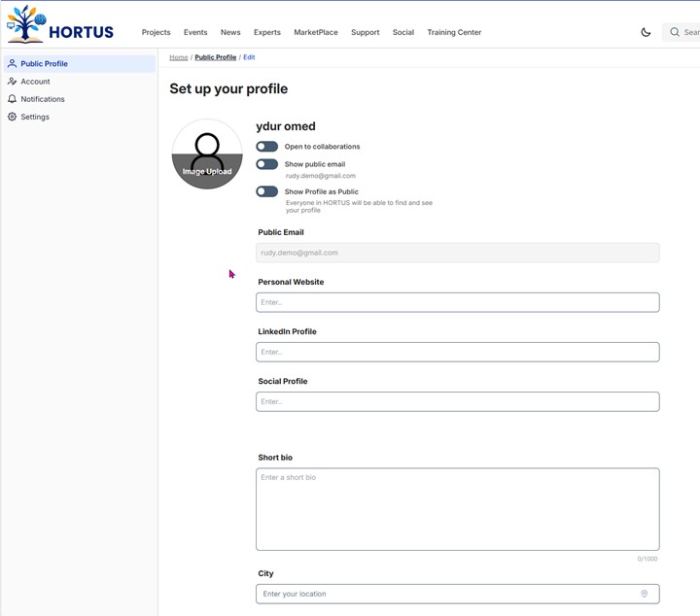
Task: Focus the Social Profile input
Action: (458, 401)
